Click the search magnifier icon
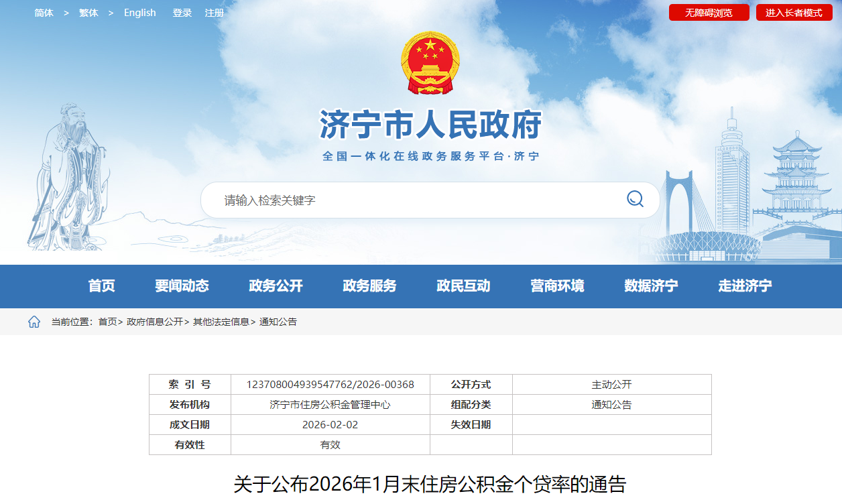 pyautogui.click(x=634, y=199)
